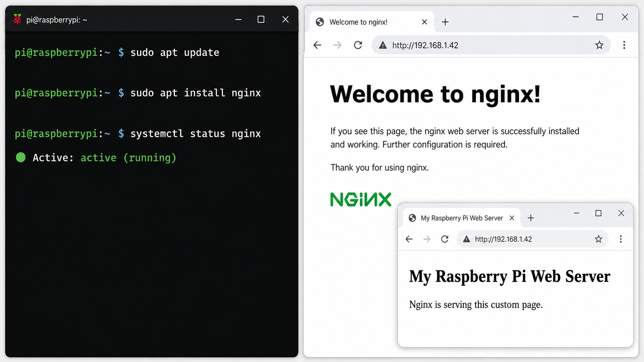The width and height of the screenshot is (644, 362).
Task: Click the 'systemctl status nginx' command text
Action: pos(196,134)
